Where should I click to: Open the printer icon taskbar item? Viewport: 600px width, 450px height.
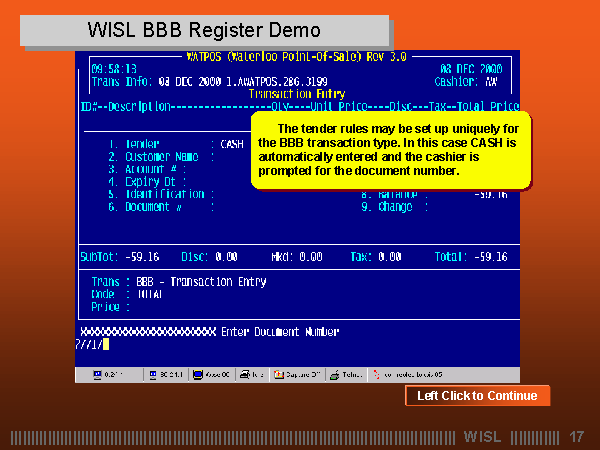point(251,375)
